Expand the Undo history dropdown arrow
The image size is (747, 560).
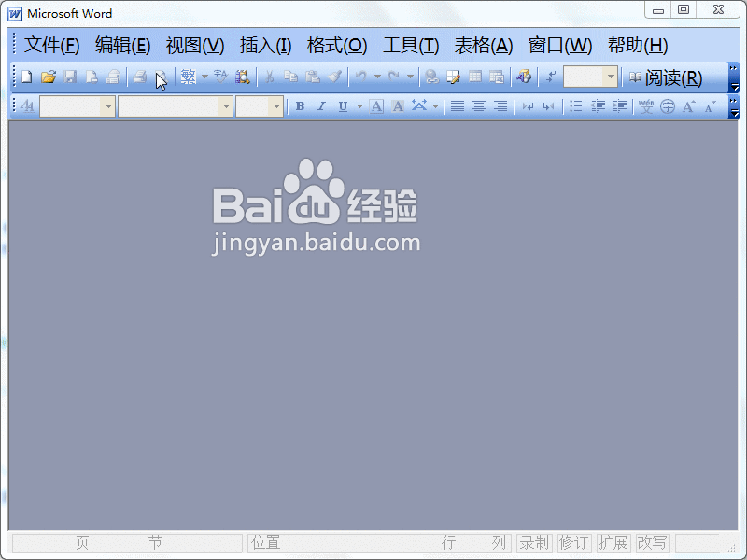tap(377, 77)
